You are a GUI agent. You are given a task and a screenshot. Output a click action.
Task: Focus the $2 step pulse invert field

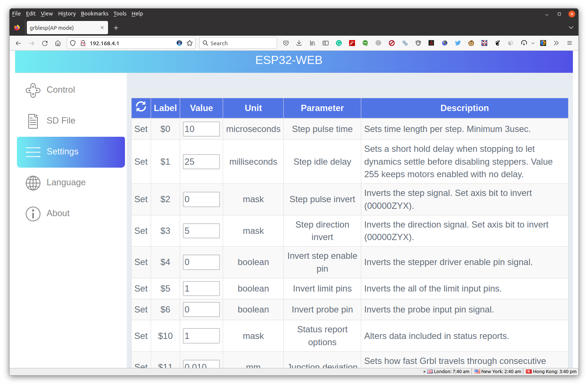coord(201,199)
